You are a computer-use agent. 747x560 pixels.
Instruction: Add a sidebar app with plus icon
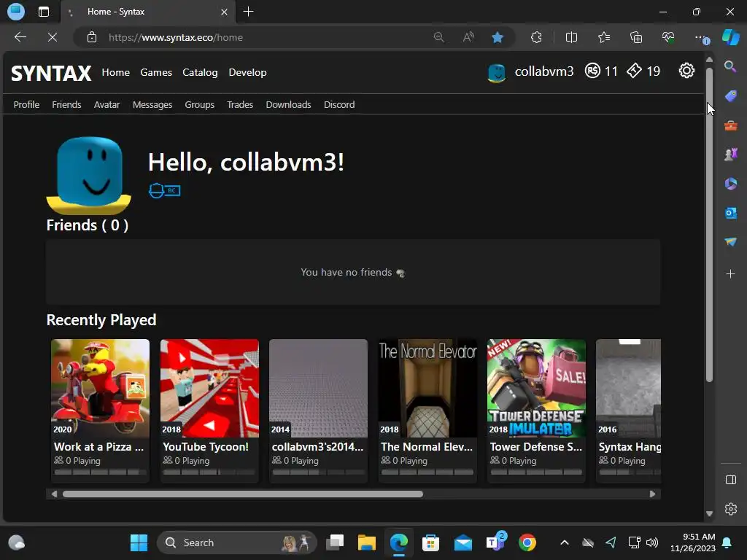(x=730, y=274)
